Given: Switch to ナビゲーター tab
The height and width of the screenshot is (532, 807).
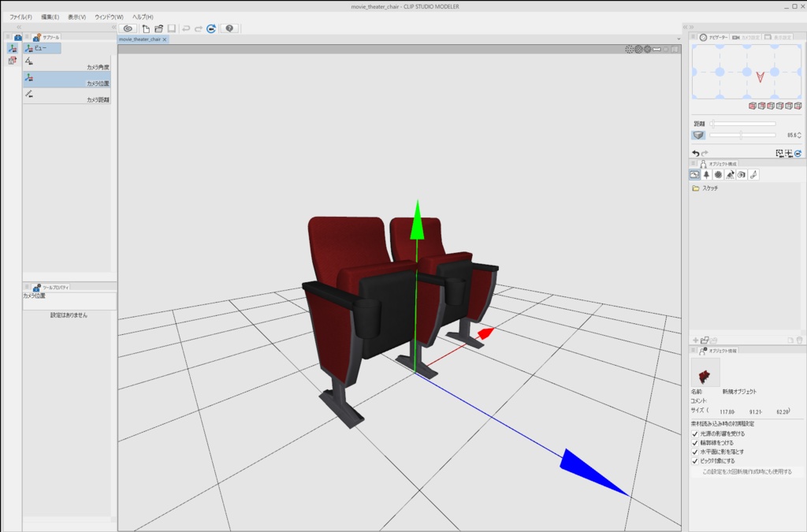Looking at the screenshot, I should (x=714, y=38).
